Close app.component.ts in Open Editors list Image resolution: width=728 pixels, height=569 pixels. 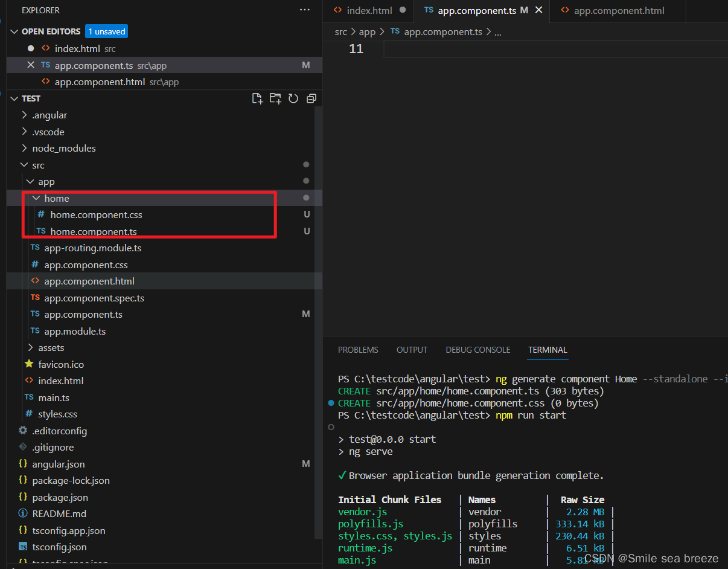pos(30,65)
